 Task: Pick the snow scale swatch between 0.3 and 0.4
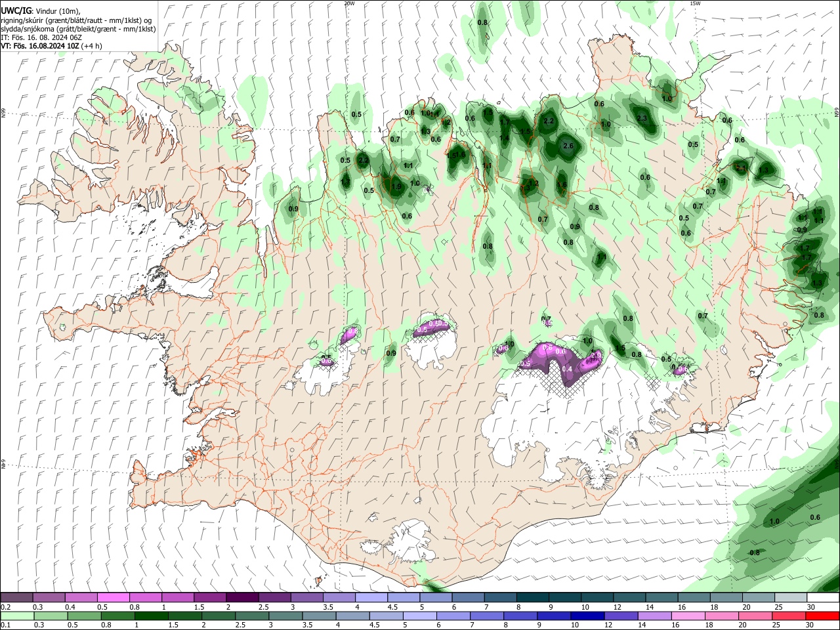point(49,597)
